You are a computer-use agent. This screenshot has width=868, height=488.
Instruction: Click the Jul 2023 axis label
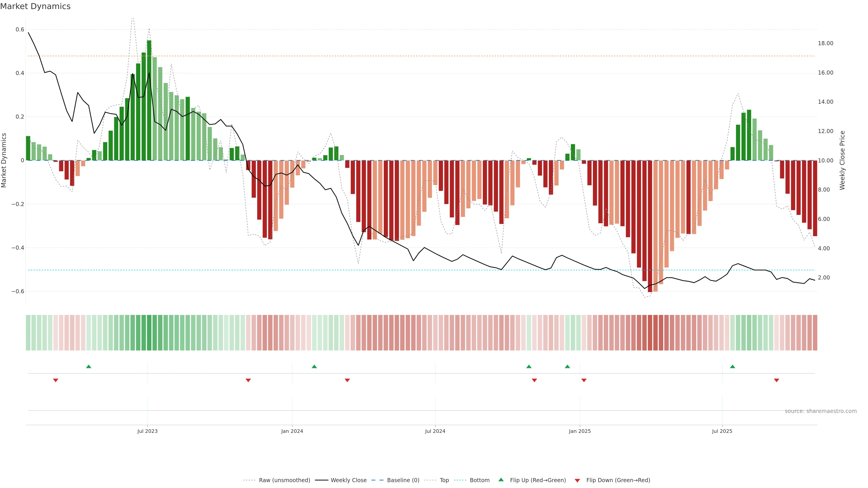coord(147,431)
